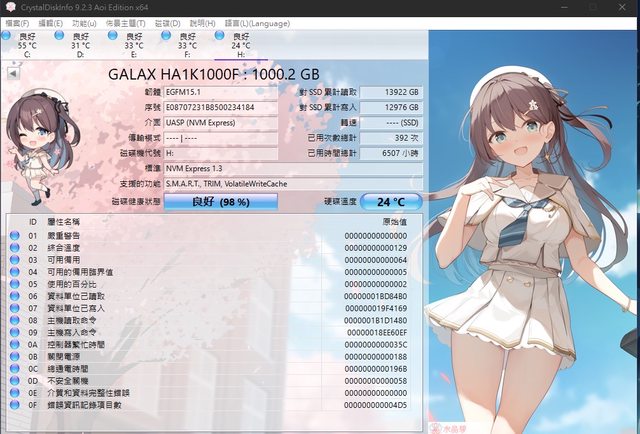Select raw value 0000000000064
640x434 pixels.
click(x=376, y=260)
